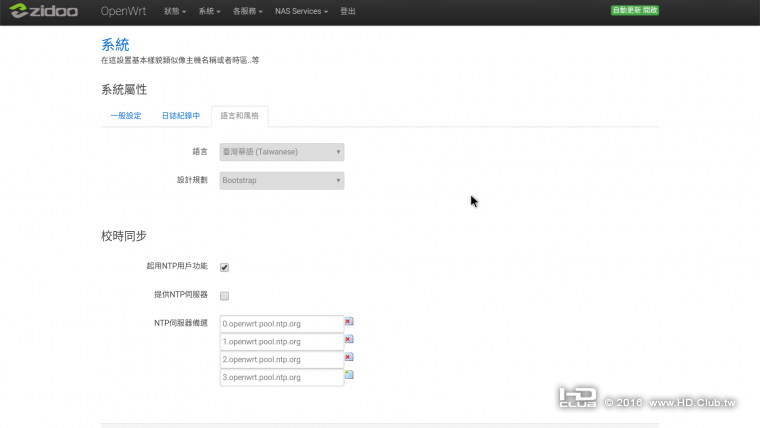Image resolution: width=760 pixels, height=428 pixels.
Task: Click the 登出 logout link
Action: (348, 11)
